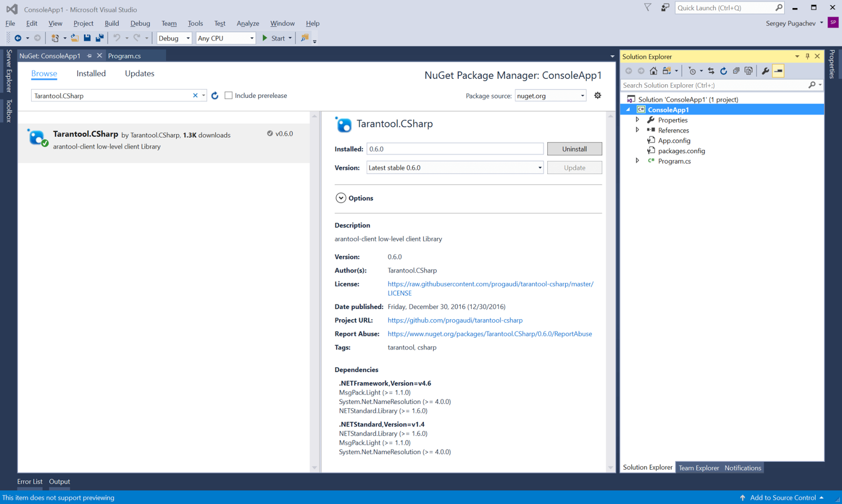Expand the References tree node
This screenshot has width=842, height=504.
pos(637,130)
